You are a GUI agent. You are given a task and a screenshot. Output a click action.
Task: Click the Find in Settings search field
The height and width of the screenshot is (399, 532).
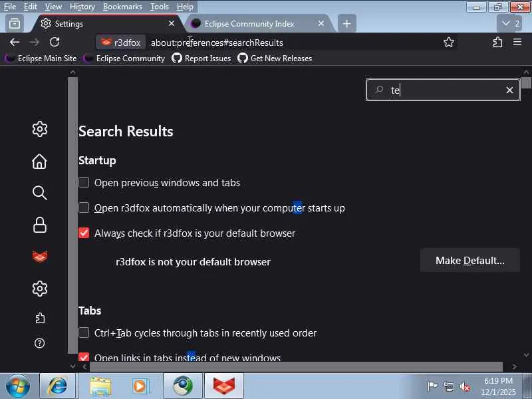[444, 90]
